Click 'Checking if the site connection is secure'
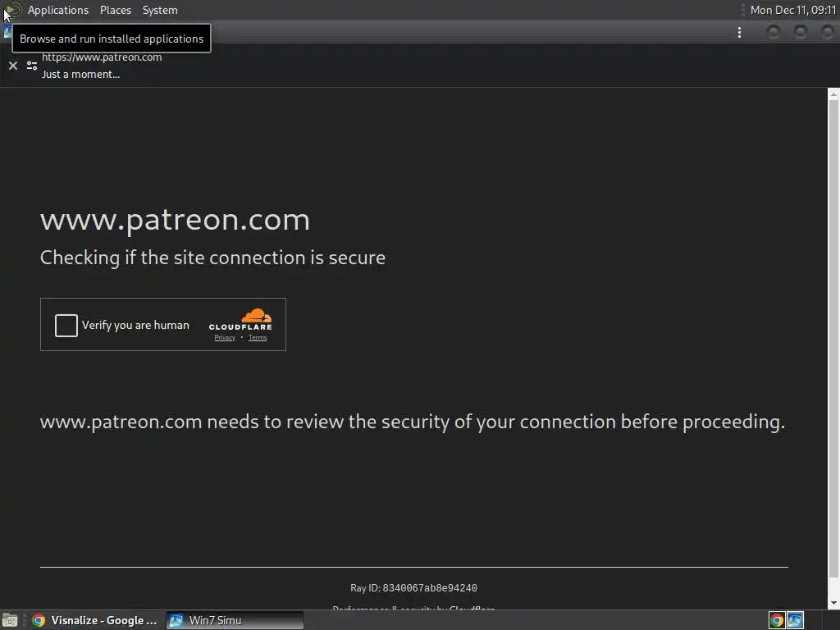Screen dimensions: 840x630 [x=212, y=258]
